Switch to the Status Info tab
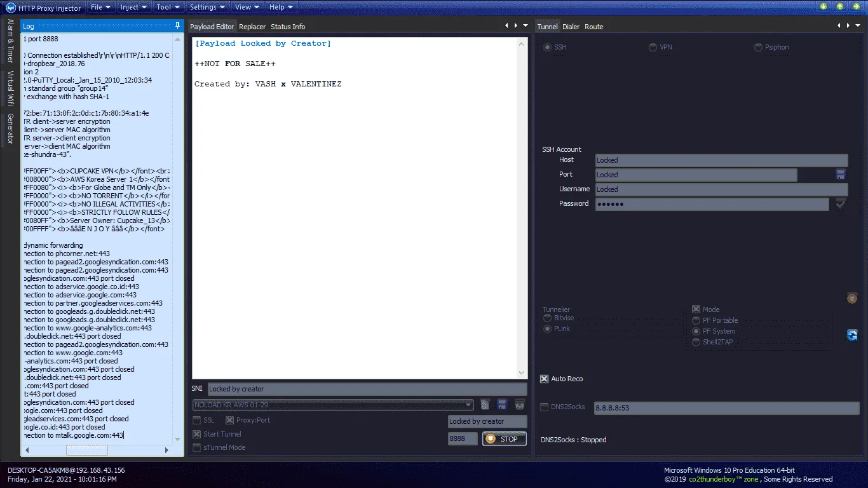The width and height of the screenshot is (868, 488). click(x=288, y=27)
